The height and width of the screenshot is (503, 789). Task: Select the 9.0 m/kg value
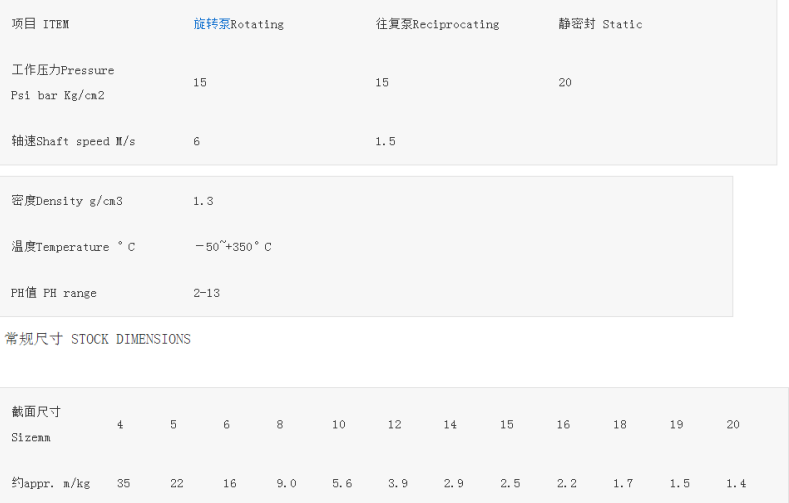coord(286,483)
